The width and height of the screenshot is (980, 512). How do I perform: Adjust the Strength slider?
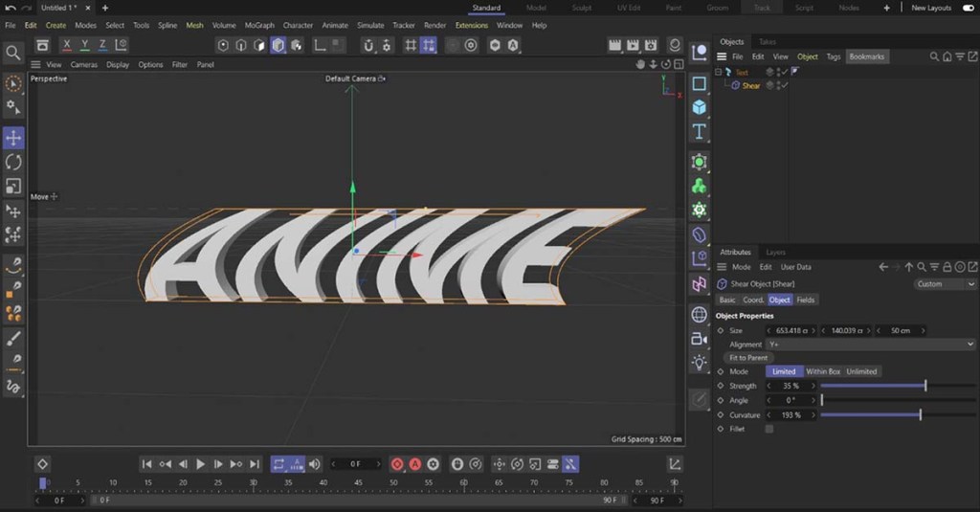click(x=924, y=386)
